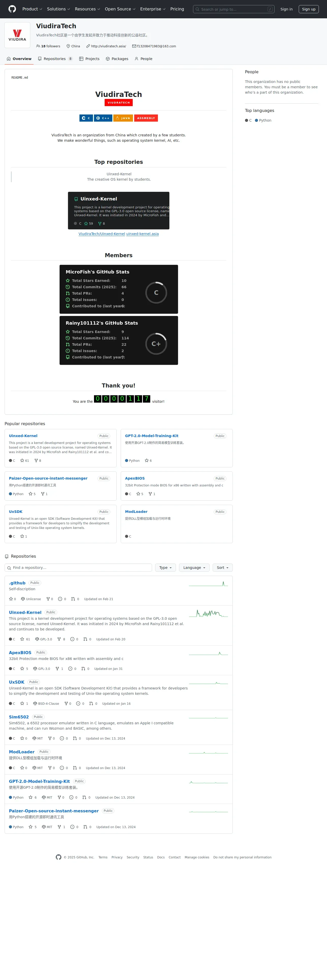327x980 pixels.
Task: Open the Projects tab
Action: point(89,59)
